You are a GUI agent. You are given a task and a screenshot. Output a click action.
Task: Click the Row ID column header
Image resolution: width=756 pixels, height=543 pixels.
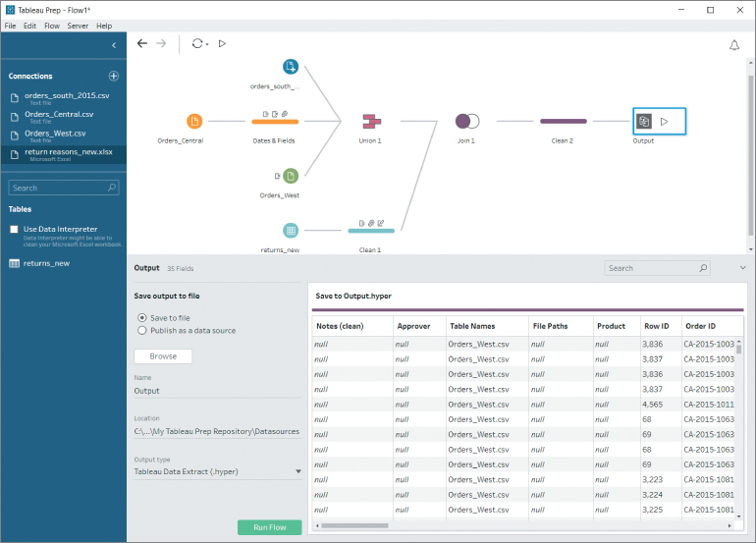click(661, 326)
